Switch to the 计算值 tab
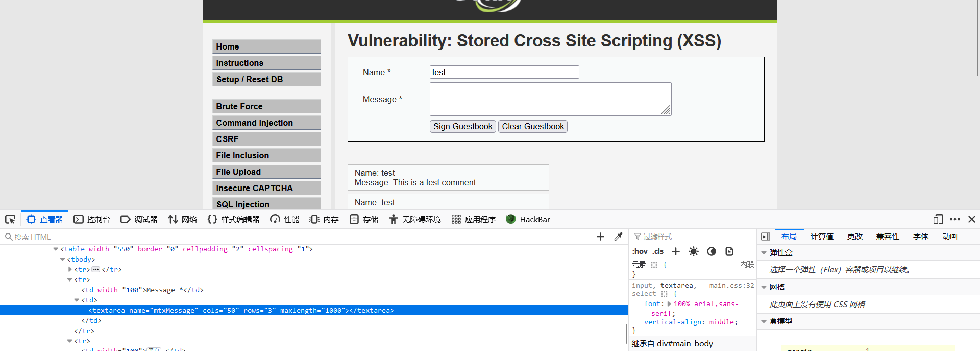Image resolution: width=980 pixels, height=351 pixels. (822, 237)
